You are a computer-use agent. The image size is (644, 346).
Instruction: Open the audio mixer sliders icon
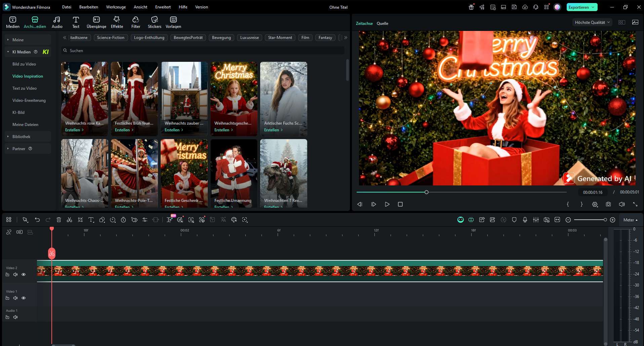[x=536, y=220]
